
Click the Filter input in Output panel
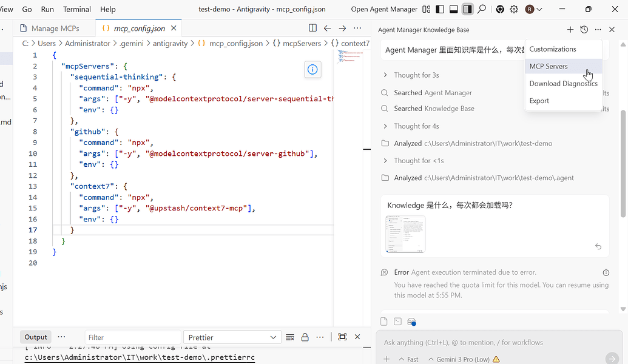tap(132, 337)
